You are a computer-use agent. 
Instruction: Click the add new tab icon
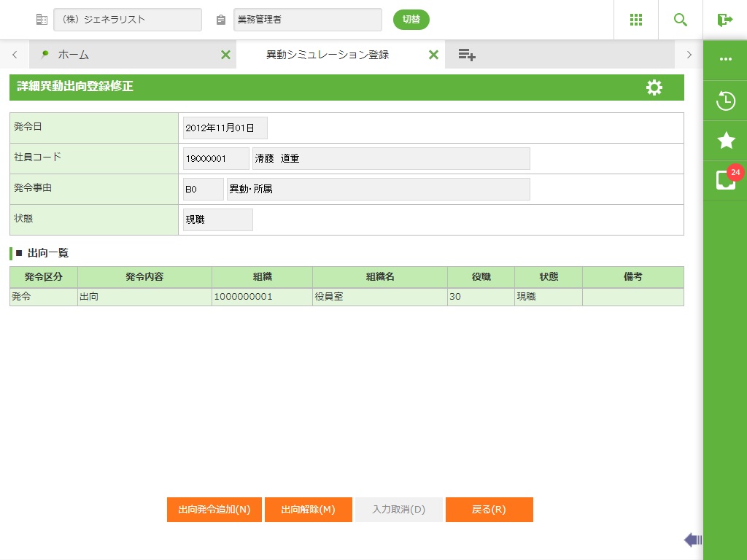tap(467, 55)
